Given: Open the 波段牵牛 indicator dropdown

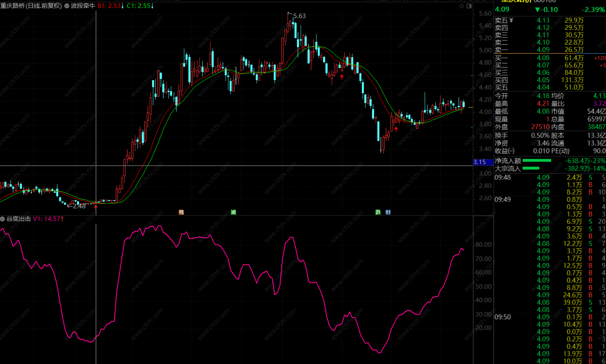Looking at the screenshot, I should click(x=67, y=6).
